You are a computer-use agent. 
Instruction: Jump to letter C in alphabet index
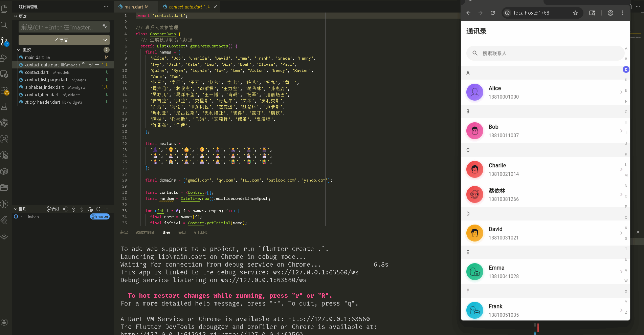(x=626, y=69)
